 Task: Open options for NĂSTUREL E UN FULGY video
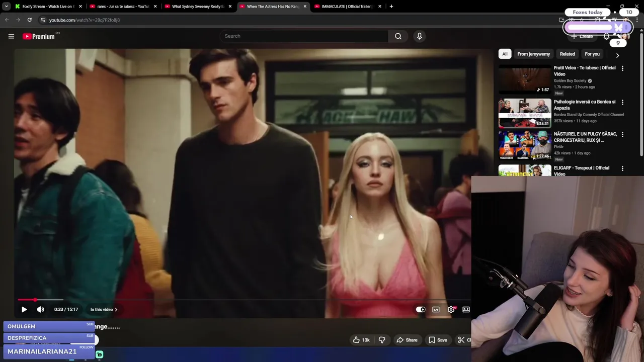click(622, 135)
